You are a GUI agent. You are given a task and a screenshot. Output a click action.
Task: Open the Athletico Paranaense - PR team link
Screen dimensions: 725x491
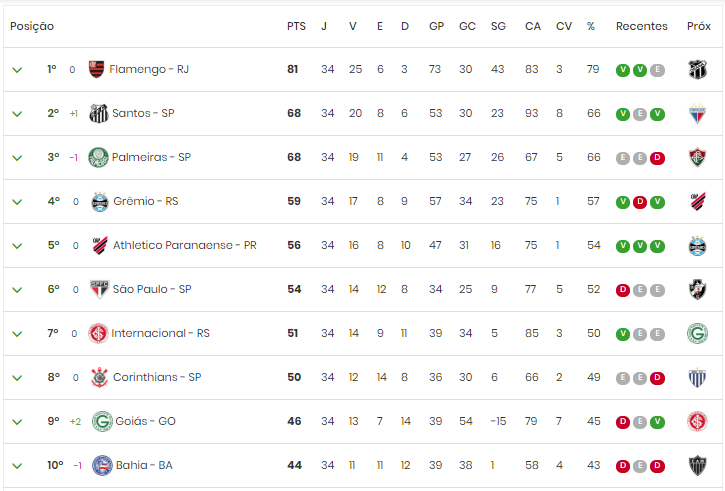coord(184,245)
